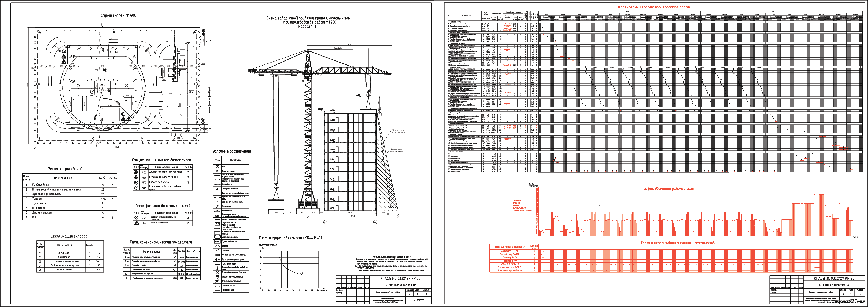This screenshot has height=307, width=868.
Task: Click the P06 no-entry sign symbol
Action: click(x=136, y=172)
